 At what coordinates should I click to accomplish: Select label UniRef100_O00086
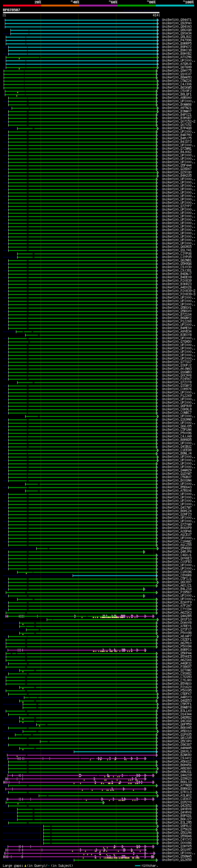[x=176, y=843]
